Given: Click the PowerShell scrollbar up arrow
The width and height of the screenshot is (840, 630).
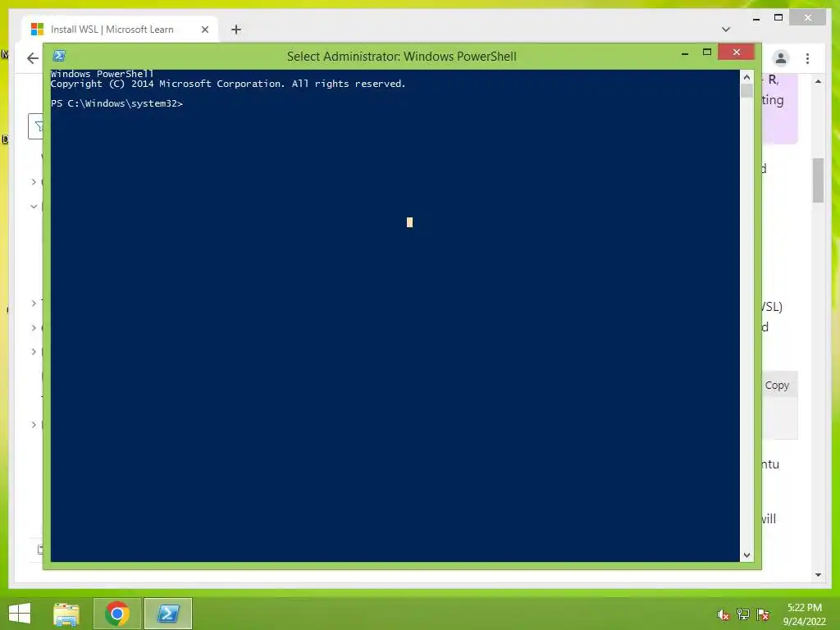Looking at the screenshot, I should coord(746,77).
